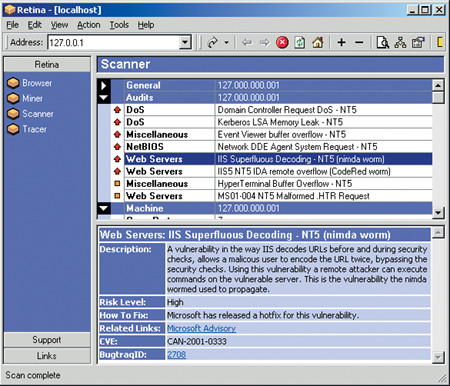
Task: Click the green Refresh page icon
Action: (300, 43)
